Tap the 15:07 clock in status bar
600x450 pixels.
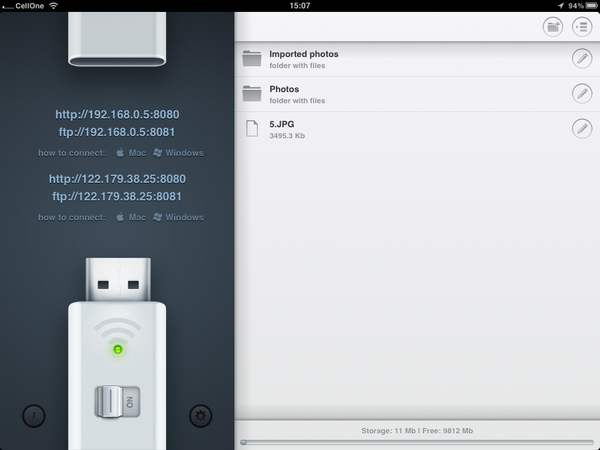[300, 6]
